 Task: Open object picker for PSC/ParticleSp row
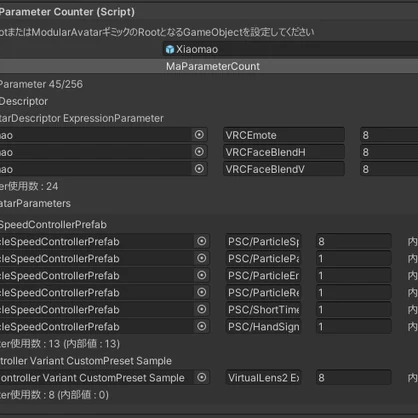[201, 241]
